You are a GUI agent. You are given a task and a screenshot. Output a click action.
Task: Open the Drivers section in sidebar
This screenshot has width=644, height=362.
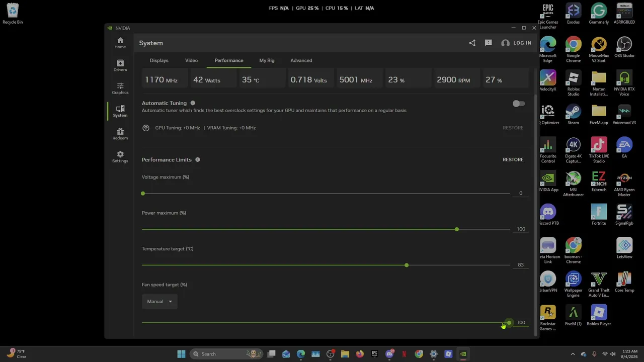click(120, 65)
